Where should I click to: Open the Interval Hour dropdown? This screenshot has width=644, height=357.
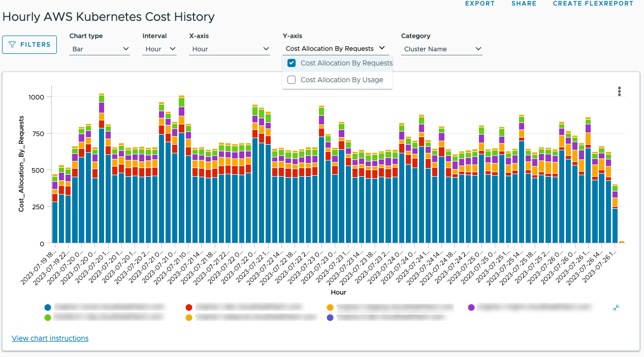coord(159,49)
